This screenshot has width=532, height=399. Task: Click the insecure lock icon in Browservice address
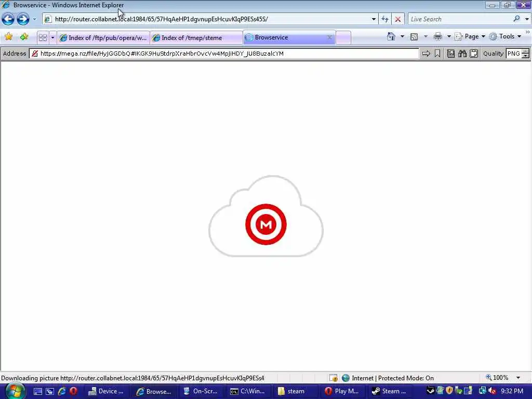(x=35, y=54)
